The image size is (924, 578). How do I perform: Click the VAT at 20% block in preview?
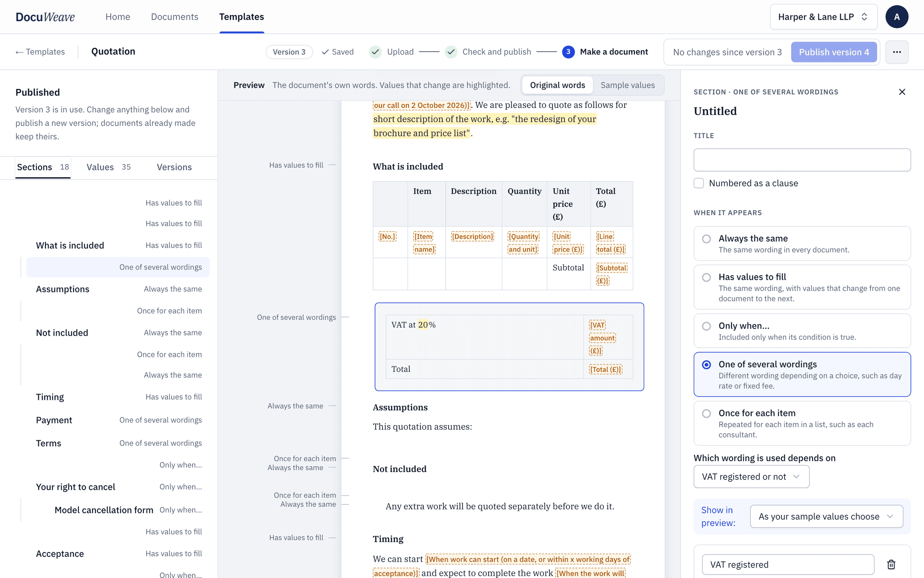509,347
